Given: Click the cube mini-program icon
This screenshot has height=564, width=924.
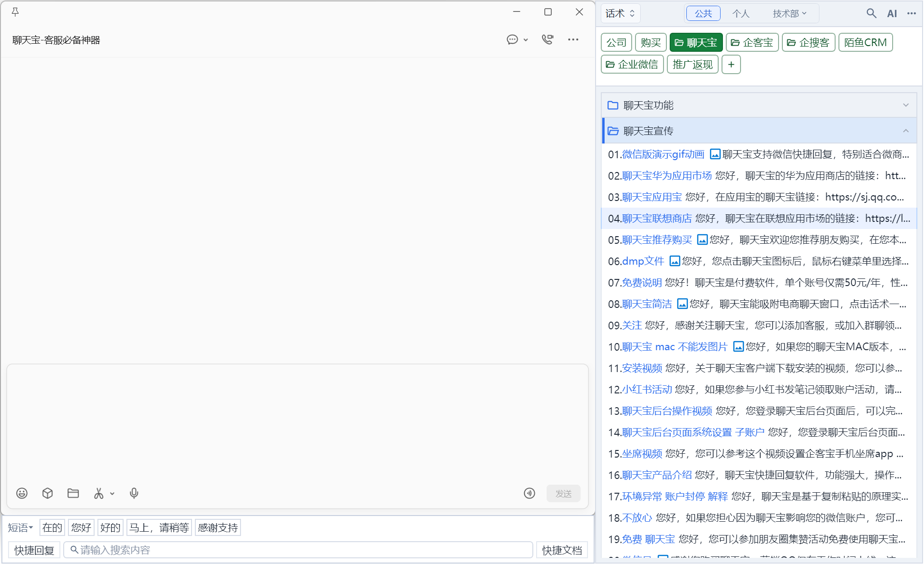Looking at the screenshot, I should click(48, 493).
